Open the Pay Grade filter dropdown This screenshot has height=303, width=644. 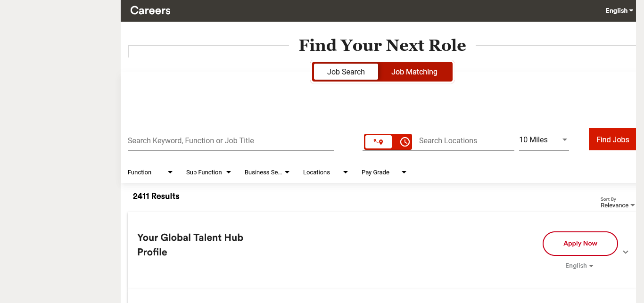pyautogui.click(x=384, y=172)
